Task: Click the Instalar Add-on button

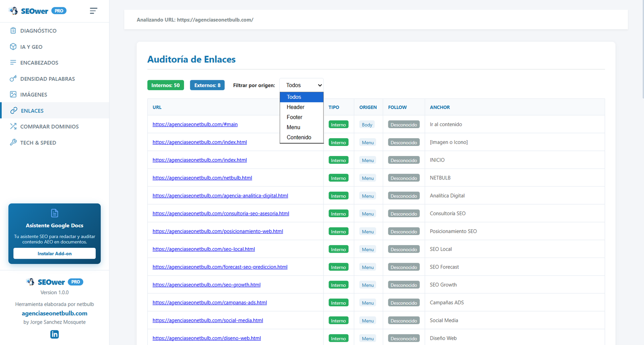Action: [x=55, y=254]
